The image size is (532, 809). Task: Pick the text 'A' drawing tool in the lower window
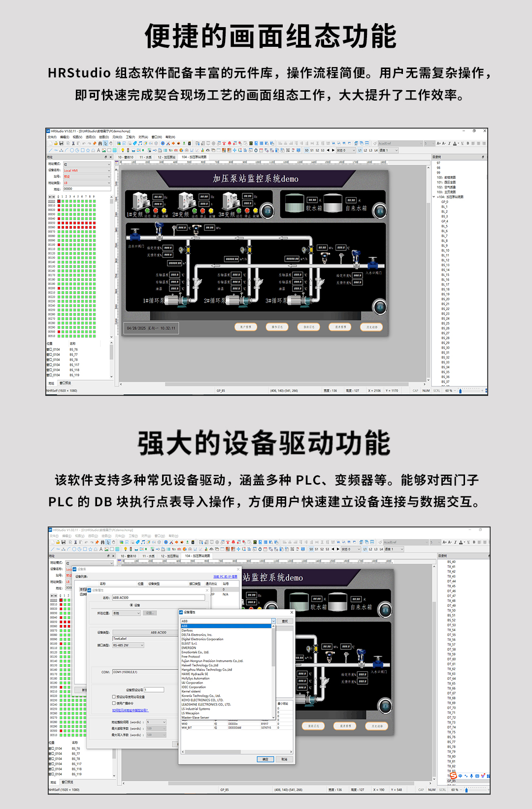click(101, 549)
